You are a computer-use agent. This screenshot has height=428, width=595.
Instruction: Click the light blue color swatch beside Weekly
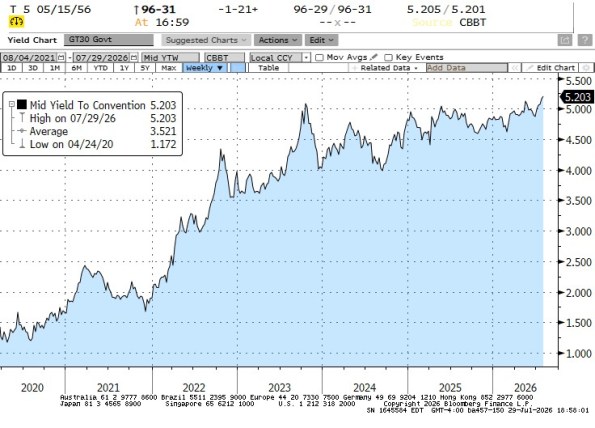click(238, 68)
